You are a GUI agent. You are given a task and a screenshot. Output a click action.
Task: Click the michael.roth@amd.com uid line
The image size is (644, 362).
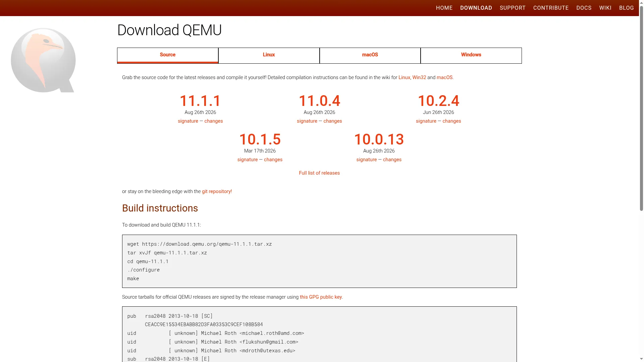(216, 333)
